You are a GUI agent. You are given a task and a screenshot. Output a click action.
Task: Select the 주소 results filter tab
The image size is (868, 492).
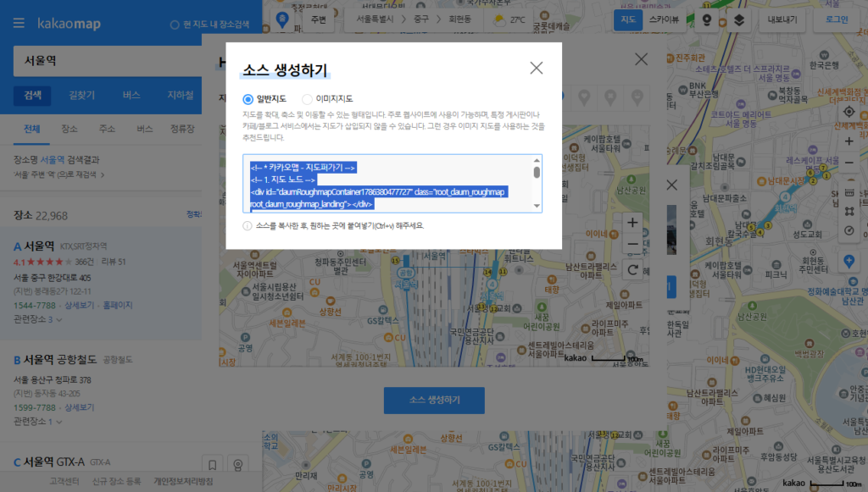pyautogui.click(x=107, y=129)
